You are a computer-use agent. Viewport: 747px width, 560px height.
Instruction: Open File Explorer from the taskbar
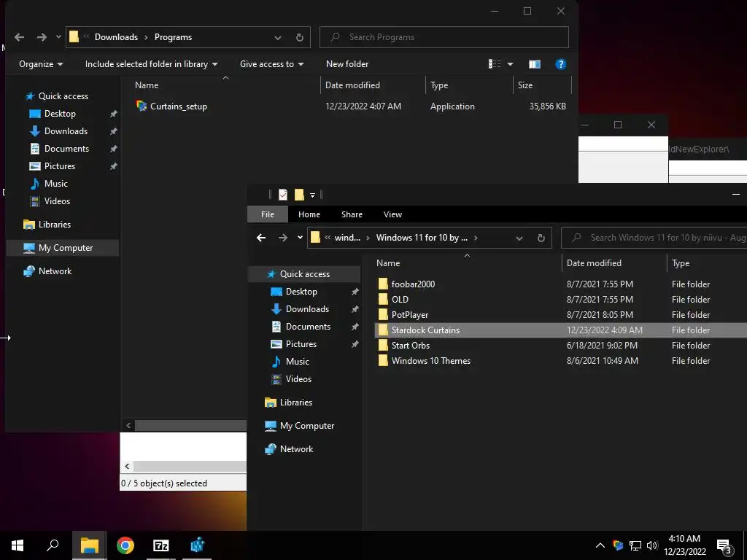pos(89,545)
